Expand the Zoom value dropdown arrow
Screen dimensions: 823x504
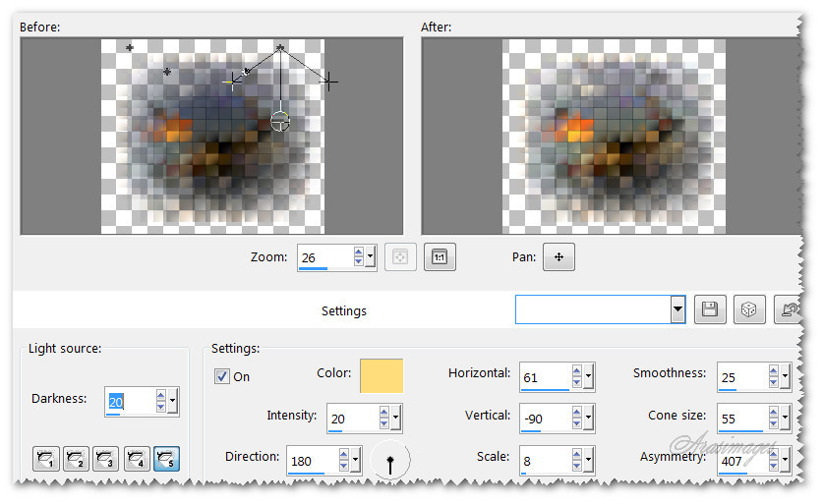coord(370,258)
